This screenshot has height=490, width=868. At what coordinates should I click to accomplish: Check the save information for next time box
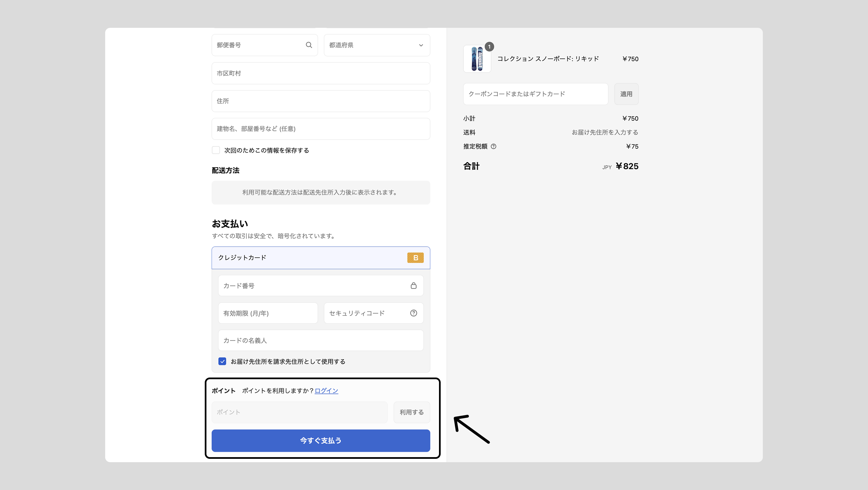tap(216, 150)
